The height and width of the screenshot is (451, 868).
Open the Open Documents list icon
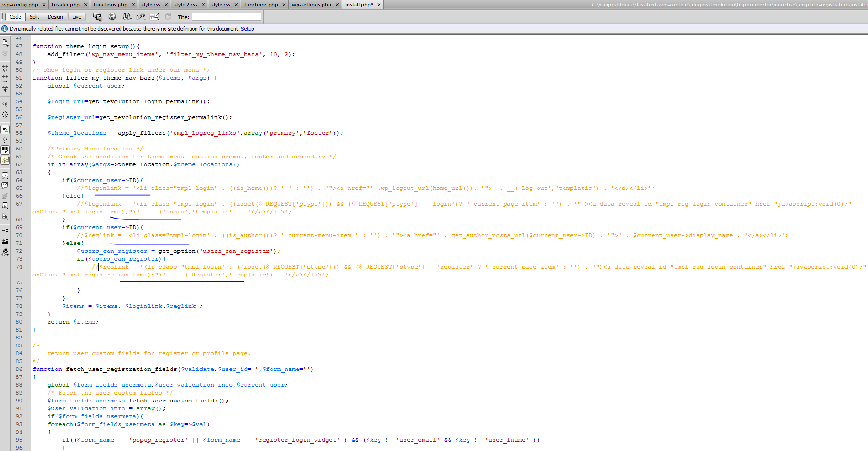click(5, 43)
